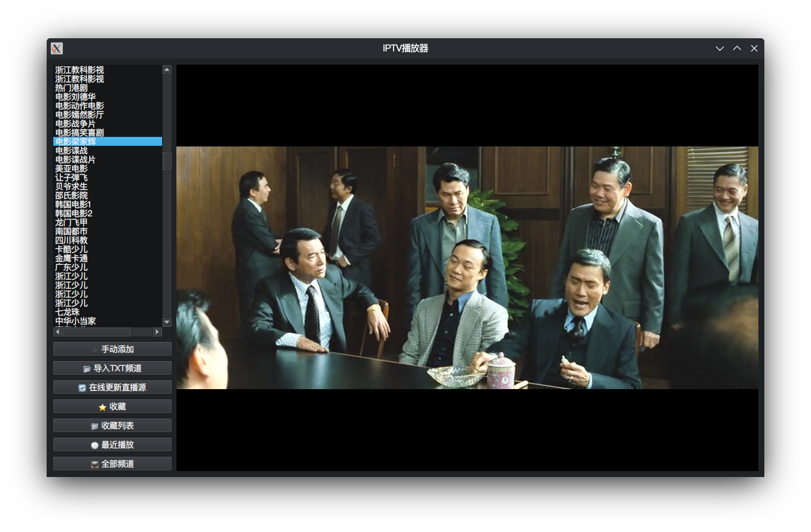Click the app icon in the title bar
This screenshot has height=532, width=811.
click(x=57, y=48)
